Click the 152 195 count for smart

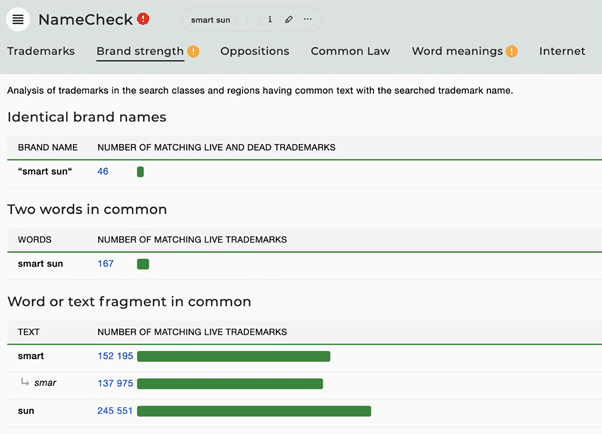115,356
